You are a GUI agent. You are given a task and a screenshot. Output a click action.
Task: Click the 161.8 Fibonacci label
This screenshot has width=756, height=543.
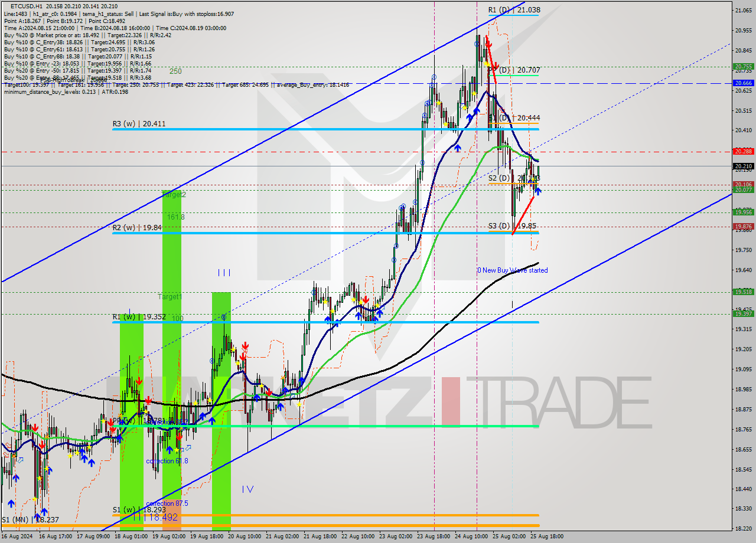click(x=175, y=217)
